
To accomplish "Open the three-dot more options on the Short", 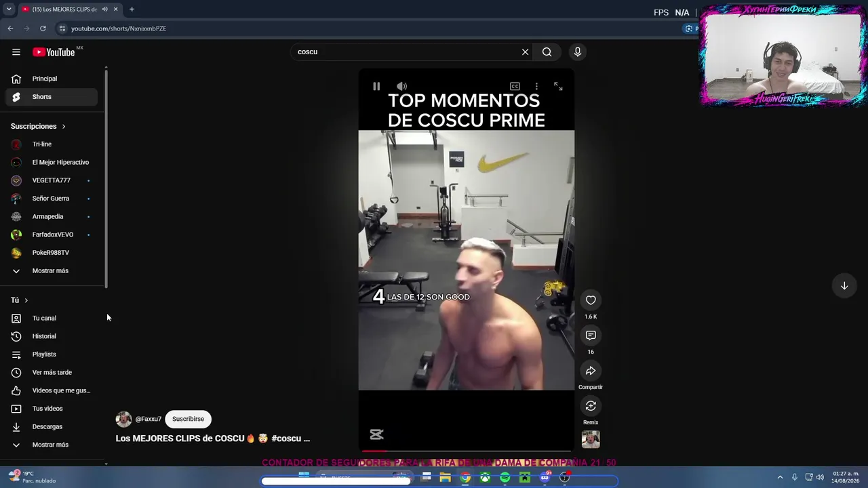I will pos(536,86).
